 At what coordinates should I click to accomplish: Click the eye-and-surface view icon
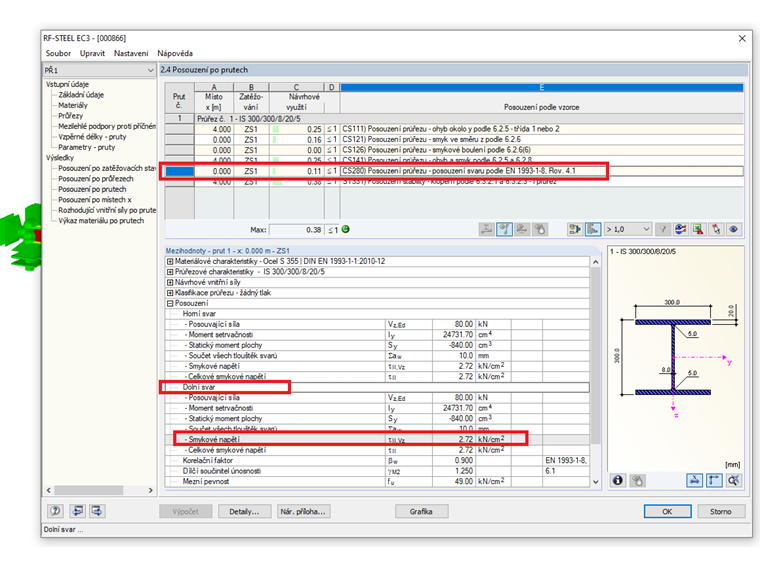pyautogui.click(x=522, y=229)
